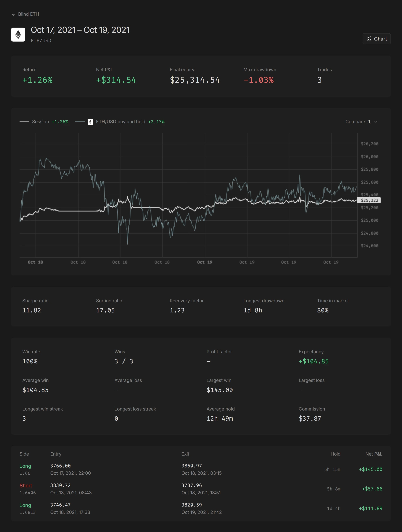Expand the Compare dropdown

coord(361,122)
